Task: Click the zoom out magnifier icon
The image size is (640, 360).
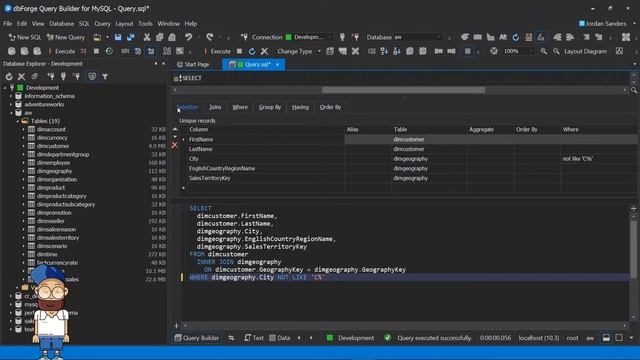Action: pyautogui.click(x=556, y=51)
